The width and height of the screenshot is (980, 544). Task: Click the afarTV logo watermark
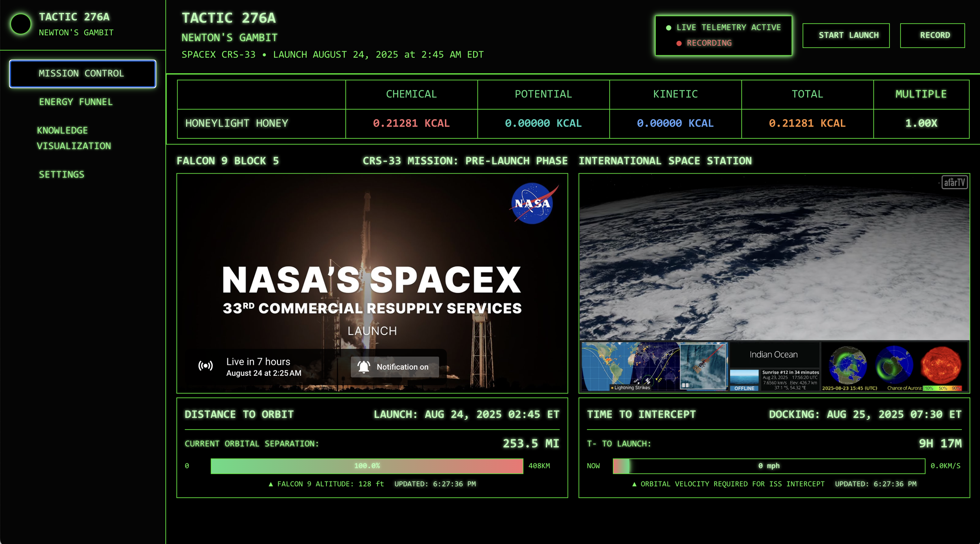coord(954,182)
